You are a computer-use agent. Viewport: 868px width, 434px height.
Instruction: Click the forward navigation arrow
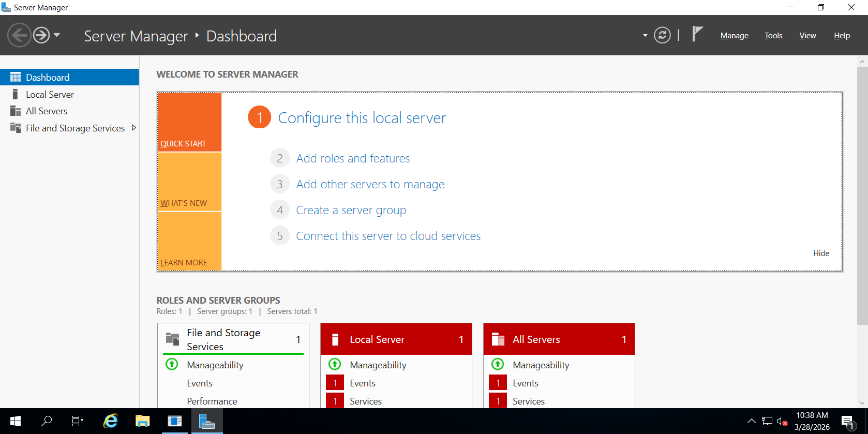(41, 35)
